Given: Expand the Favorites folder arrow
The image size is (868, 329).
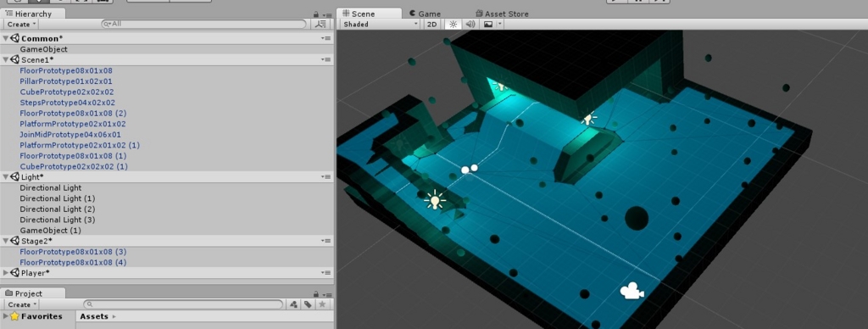Looking at the screenshot, I should coord(6,316).
